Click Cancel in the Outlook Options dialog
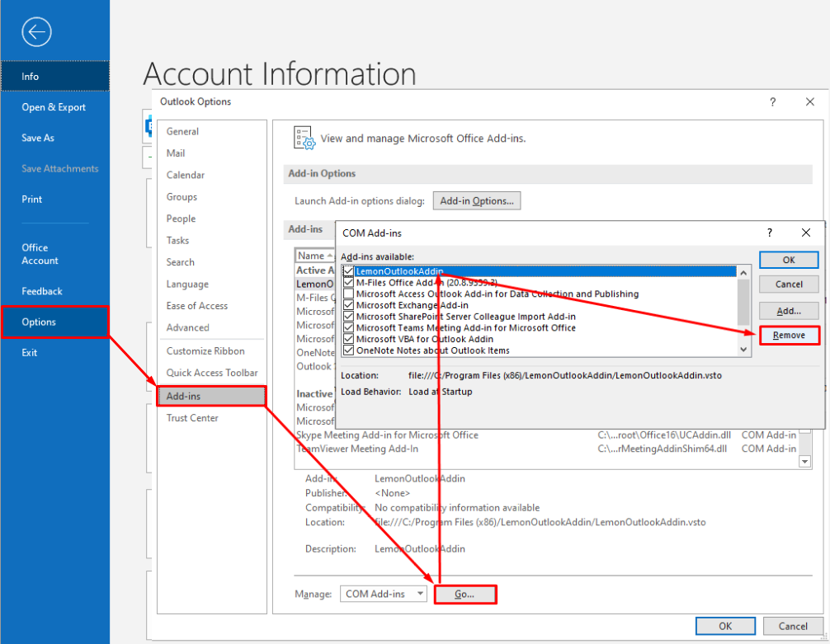Image resolution: width=830 pixels, height=644 pixels. (x=792, y=626)
